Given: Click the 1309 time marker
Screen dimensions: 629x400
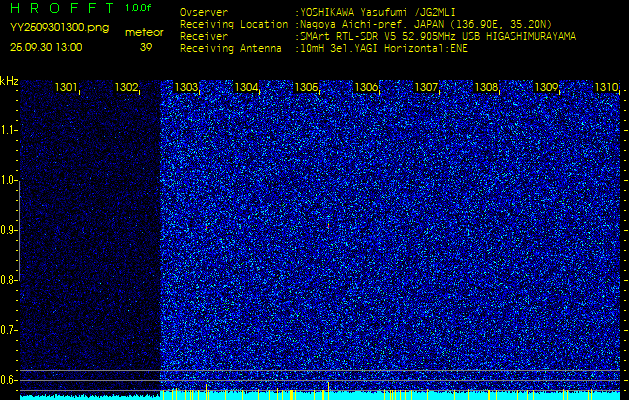Looking at the screenshot, I should point(546,87).
